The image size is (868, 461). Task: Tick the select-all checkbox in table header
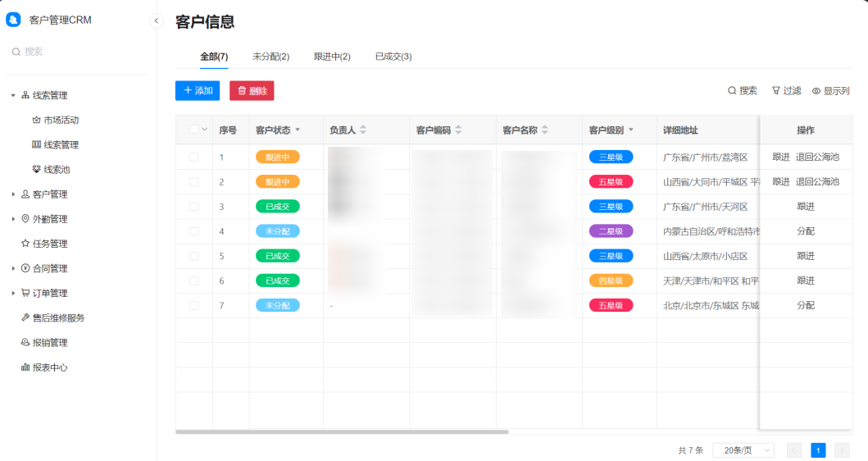[x=193, y=130]
